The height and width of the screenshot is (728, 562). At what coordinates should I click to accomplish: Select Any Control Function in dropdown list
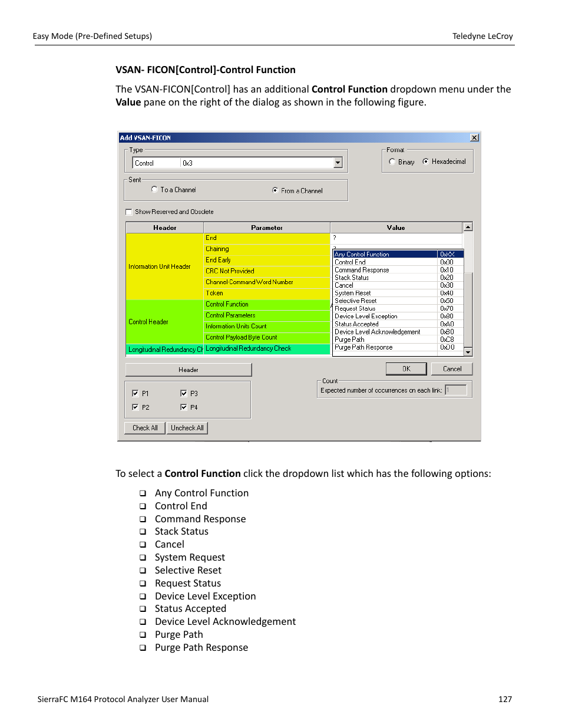point(398,254)
